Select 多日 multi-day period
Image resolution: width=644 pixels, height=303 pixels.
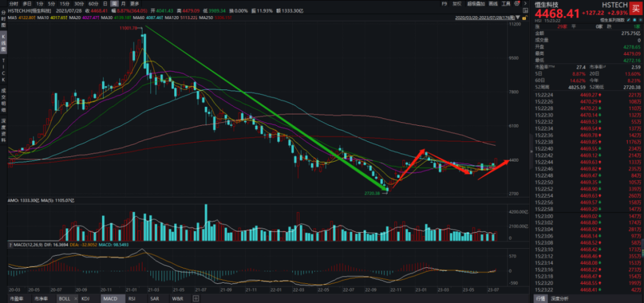click(27, 4)
